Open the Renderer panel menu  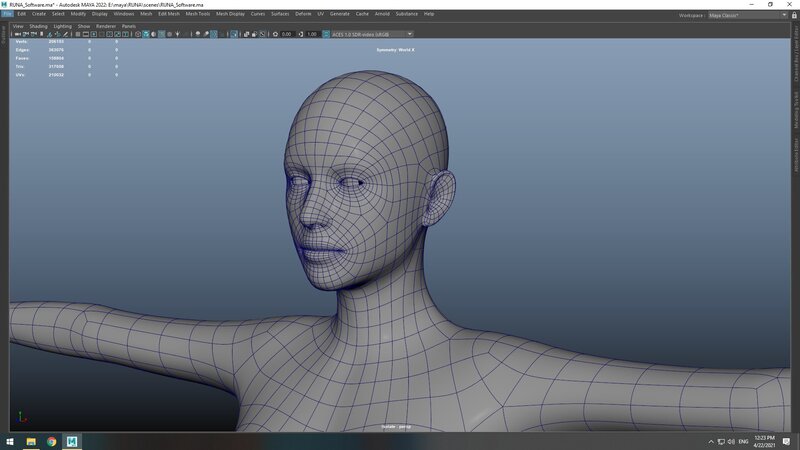[x=106, y=26]
